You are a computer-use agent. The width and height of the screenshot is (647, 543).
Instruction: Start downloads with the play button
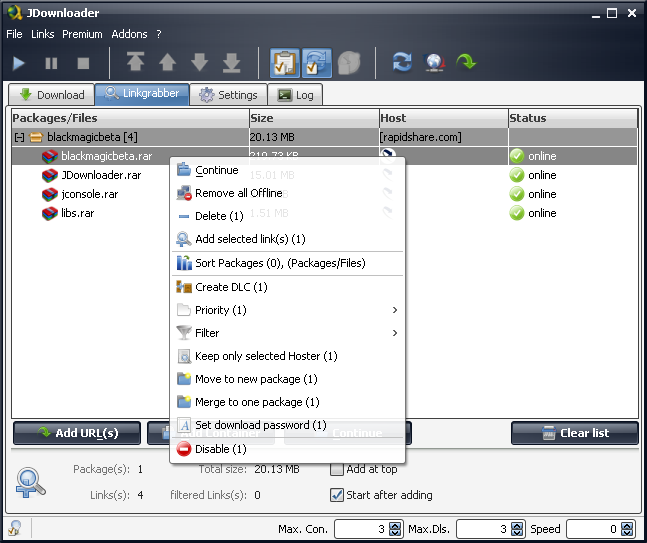[x=19, y=64]
